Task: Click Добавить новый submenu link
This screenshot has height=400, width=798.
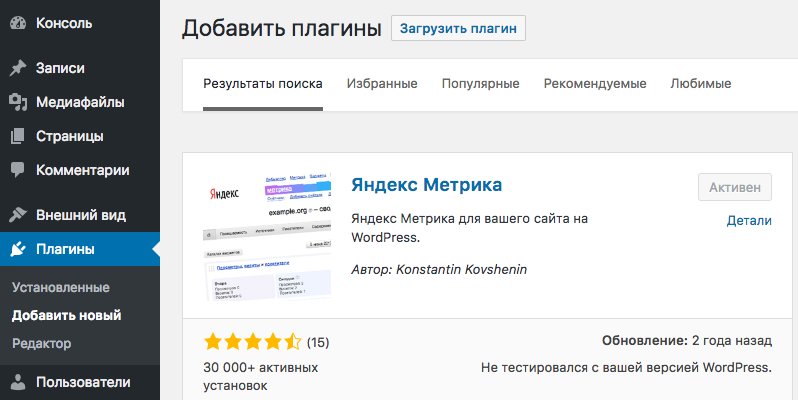Action: (x=67, y=316)
